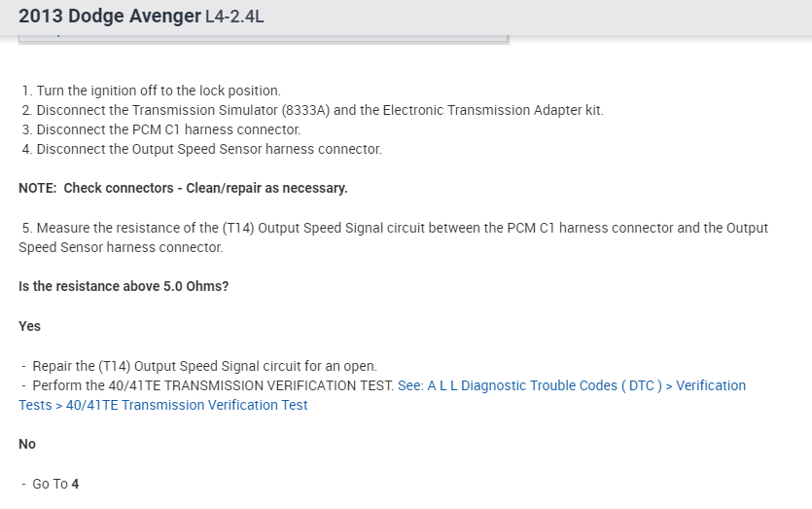
Task: Click the NOTE: Check connectors line
Action: point(183,188)
